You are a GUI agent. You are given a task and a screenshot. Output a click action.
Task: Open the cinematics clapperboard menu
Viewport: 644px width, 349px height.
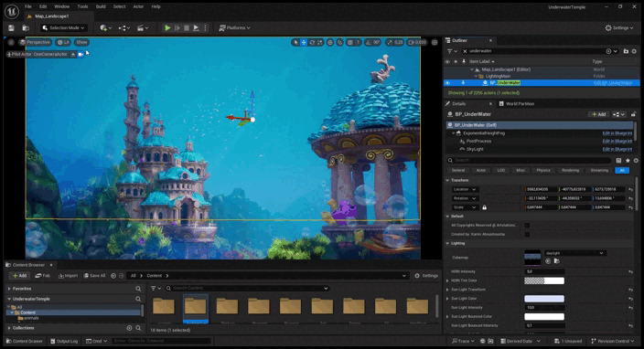pos(143,28)
